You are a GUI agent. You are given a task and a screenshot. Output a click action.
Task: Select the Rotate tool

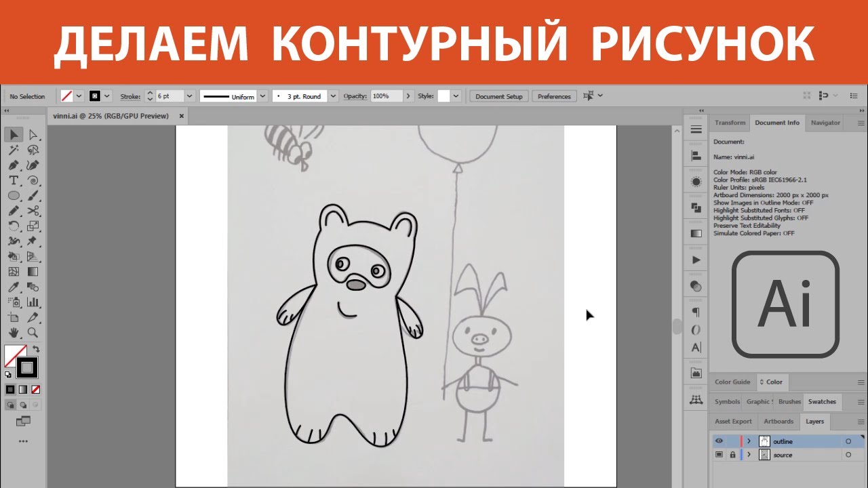click(14, 226)
